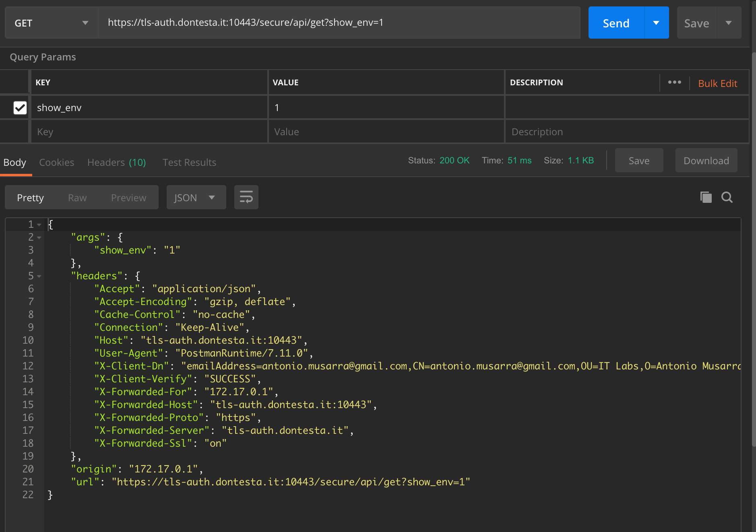Click the "show_env": "1" response line
756x532 pixels.
[x=137, y=250]
